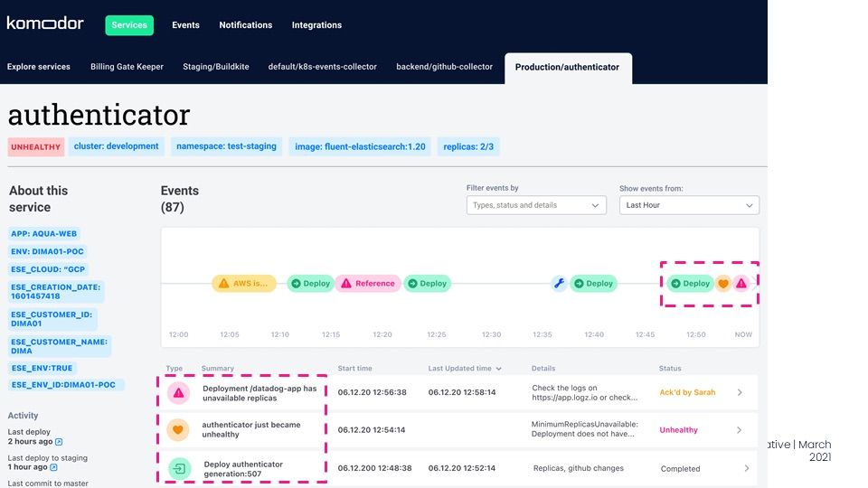
Task: Open the Show events from dropdown
Action: [x=689, y=205]
